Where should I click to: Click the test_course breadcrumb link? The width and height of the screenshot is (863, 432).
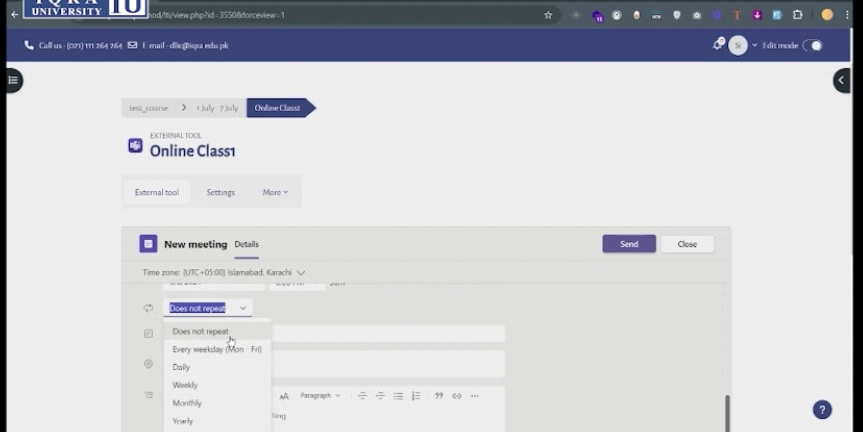click(149, 108)
